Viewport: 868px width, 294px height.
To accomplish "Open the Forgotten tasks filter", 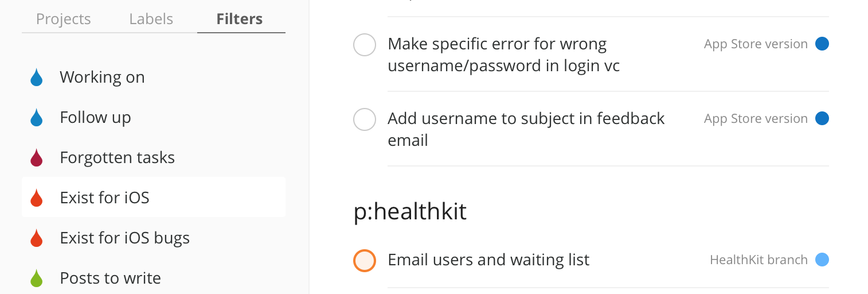I will pos(117,158).
